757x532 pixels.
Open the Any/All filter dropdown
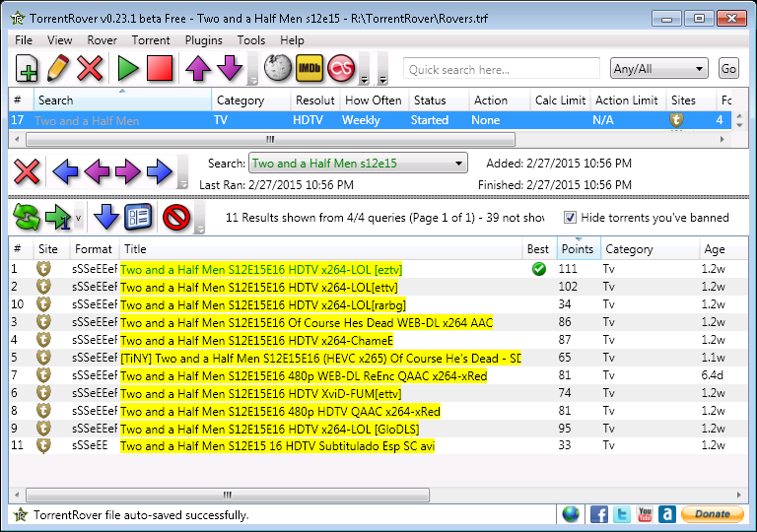pyautogui.click(x=658, y=69)
